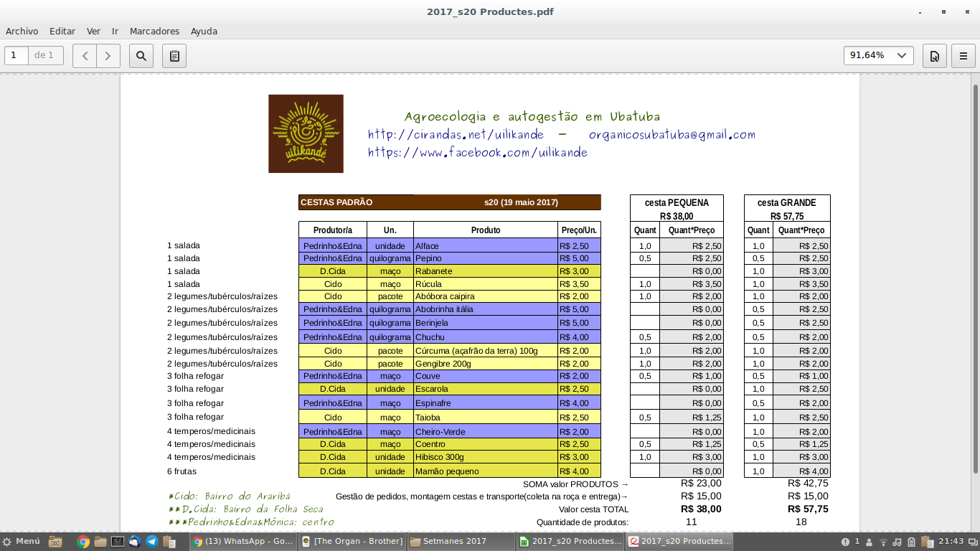Click the SOMA valor PRODUTOS label
The image size is (980, 551).
click(575, 484)
